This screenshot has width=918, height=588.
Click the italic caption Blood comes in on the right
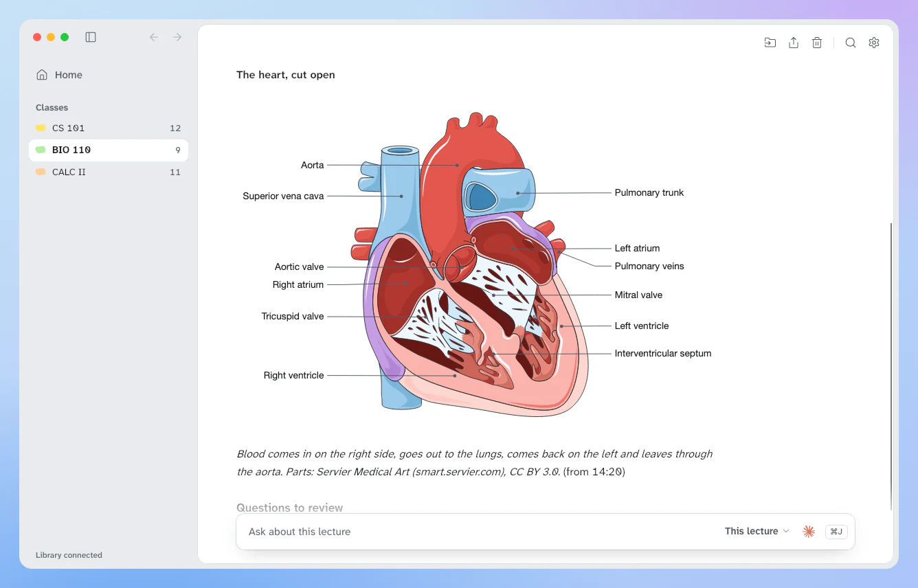click(x=474, y=463)
